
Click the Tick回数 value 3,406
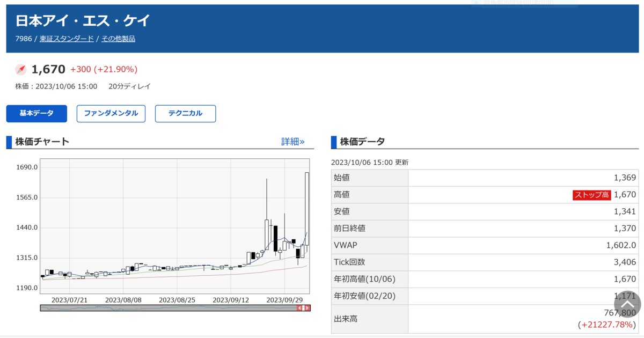(x=625, y=262)
